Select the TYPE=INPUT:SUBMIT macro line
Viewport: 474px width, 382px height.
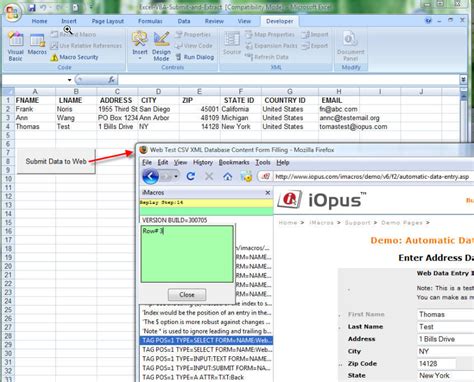pyautogui.click(x=206, y=368)
